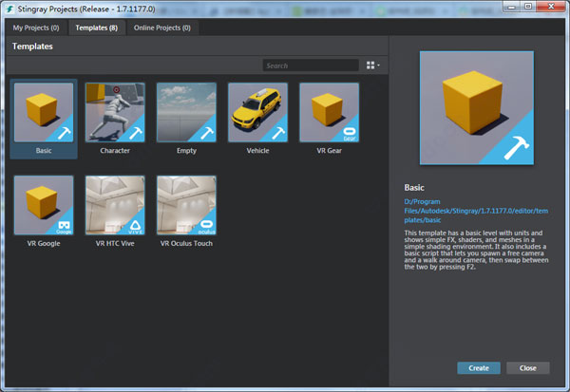570x392 pixels.
Task: Click the VR Gear label
Action: coord(329,150)
